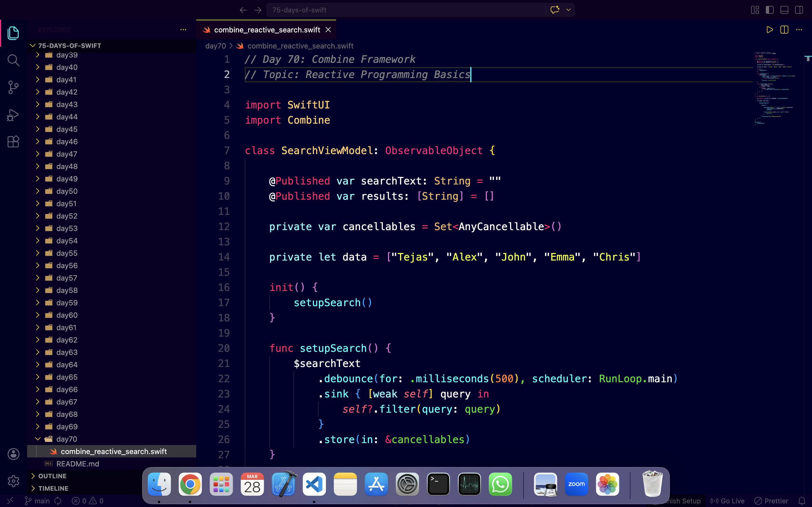This screenshot has height=507, width=812.
Task: Open the Source Control view
Action: (13, 88)
